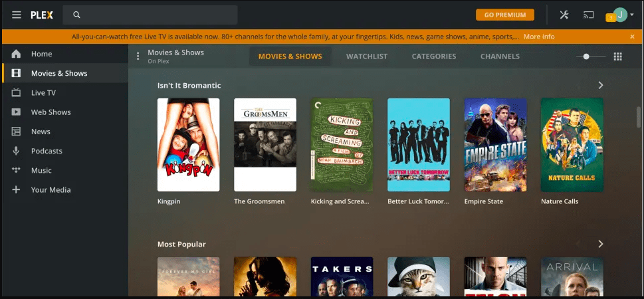Click the Movies & Shows On Plex title
644x299 pixels.
(x=175, y=56)
